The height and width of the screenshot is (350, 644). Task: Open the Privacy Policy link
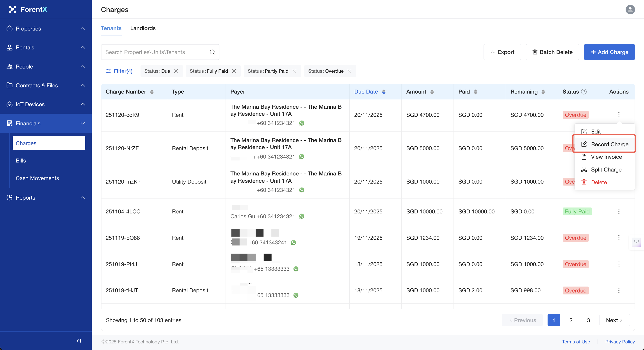coord(620,342)
